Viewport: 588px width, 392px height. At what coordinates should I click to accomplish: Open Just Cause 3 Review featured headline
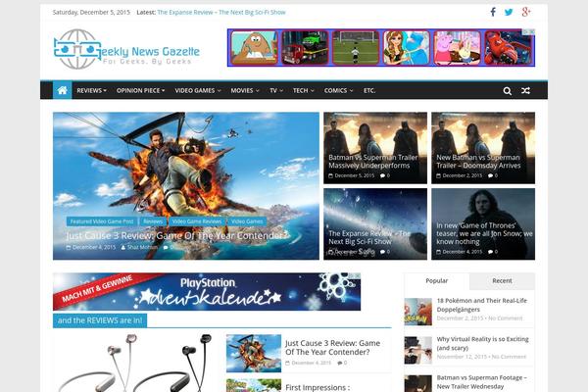point(176,235)
